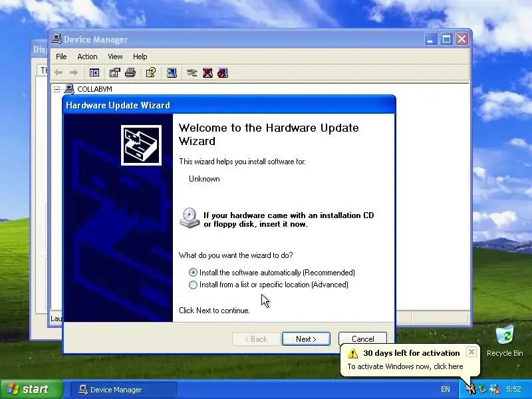The height and width of the screenshot is (399, 532).
Task: Click the installation CD icon in wizard
Action: (190, 218)
